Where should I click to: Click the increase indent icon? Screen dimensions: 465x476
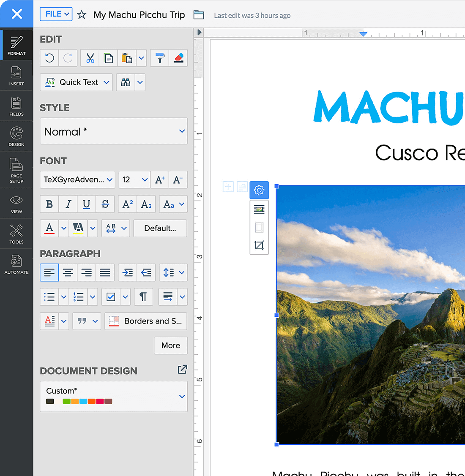pos(128,273)
